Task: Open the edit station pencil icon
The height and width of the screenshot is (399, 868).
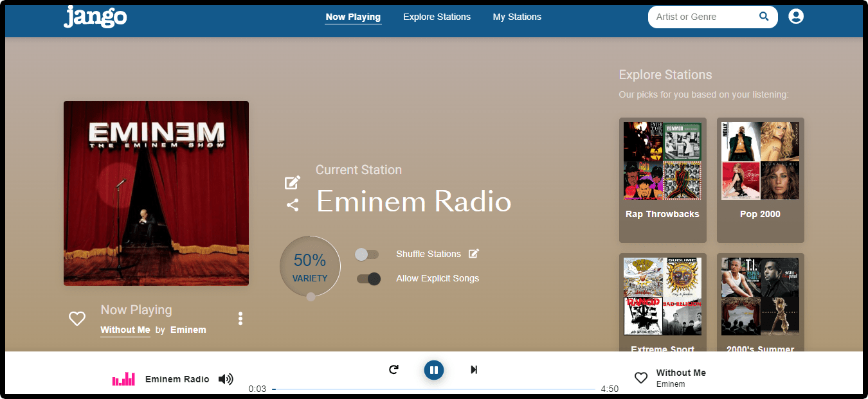Action: (292, 181)
